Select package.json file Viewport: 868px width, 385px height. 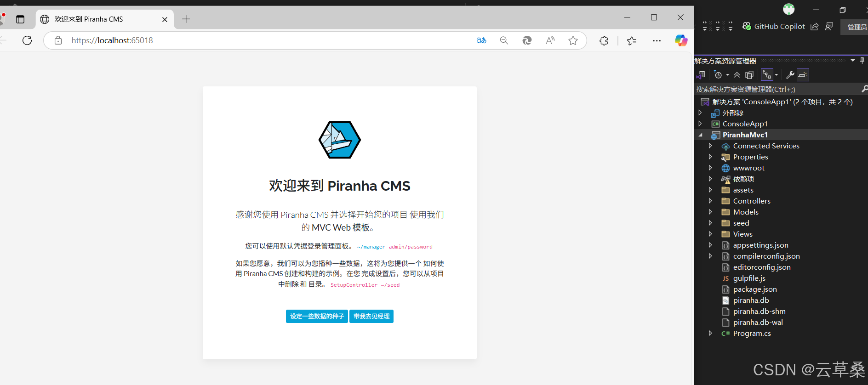coord(755,289)
